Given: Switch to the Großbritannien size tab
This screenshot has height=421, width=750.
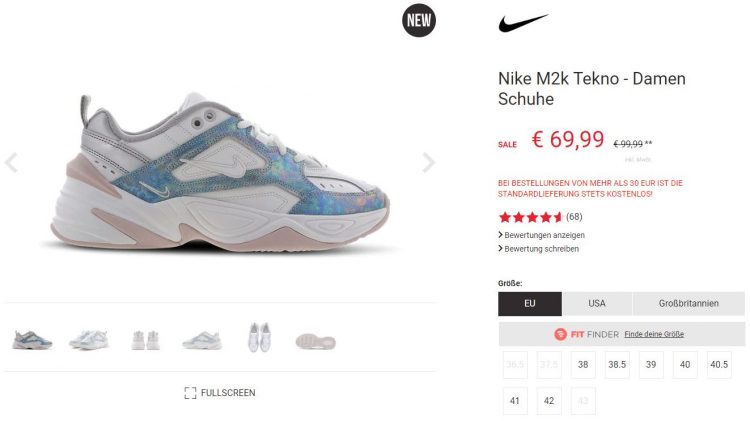Looking at the screenshot, I should [x=688, y=303].
